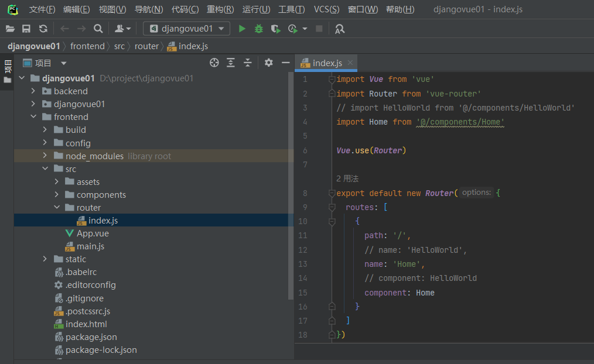
Task: Click the frontend breadcrumb
Action: pyautogui.click(x=87, y=46)
